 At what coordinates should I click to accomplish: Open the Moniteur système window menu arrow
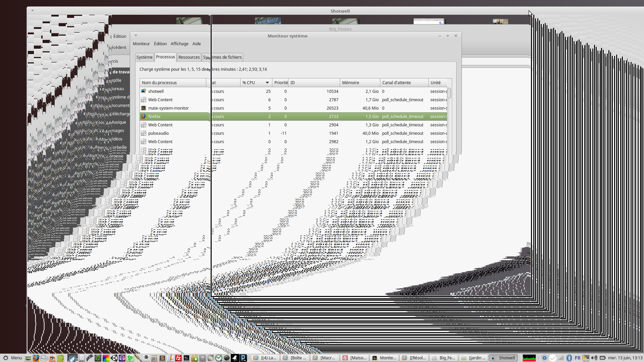pyautogui.click(x=136, y=36)
